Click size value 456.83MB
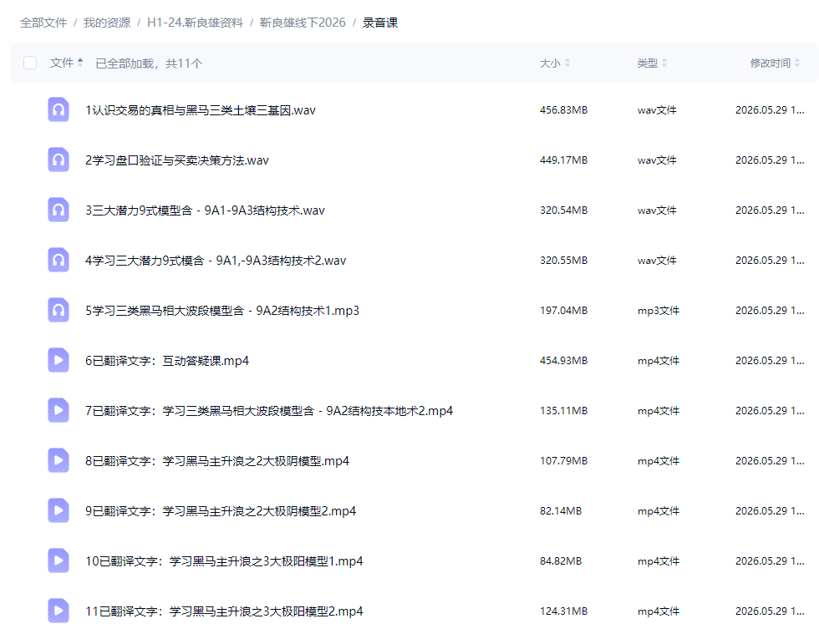 click(563, 110)
